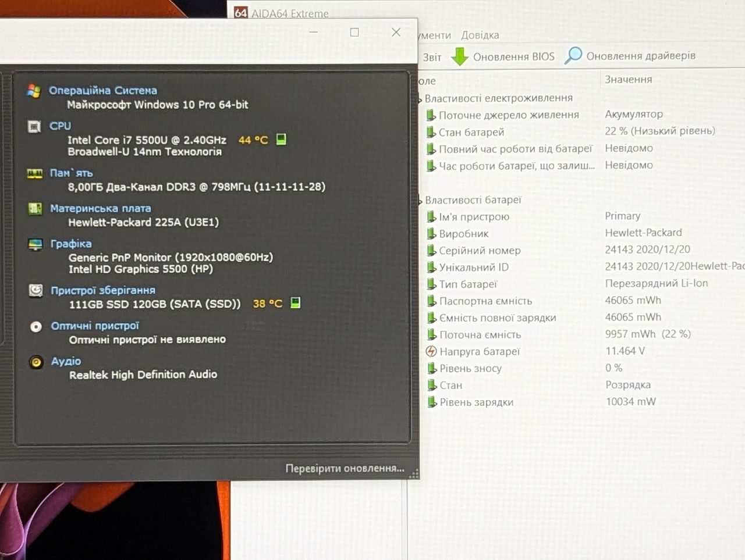Click the Значення column header
Viewport: 745px width, 560px height.
[x=629, y=80]
